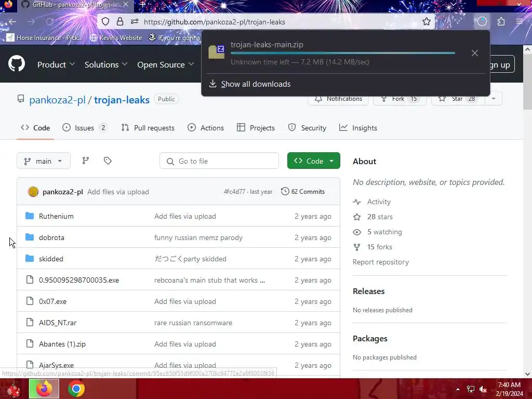Click pankoza2-pl's avatar in commit row
The width and height of the screenshot is (532, 399).
33,192
